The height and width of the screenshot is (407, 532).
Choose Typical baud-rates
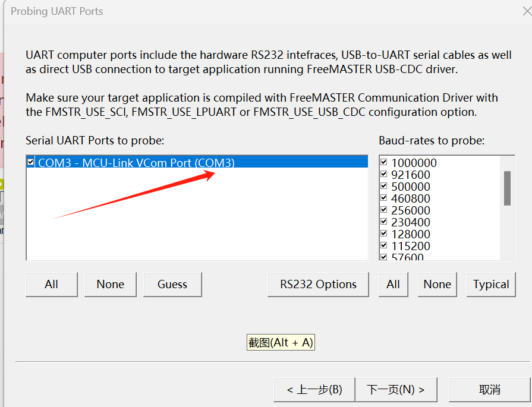point(491,285)
